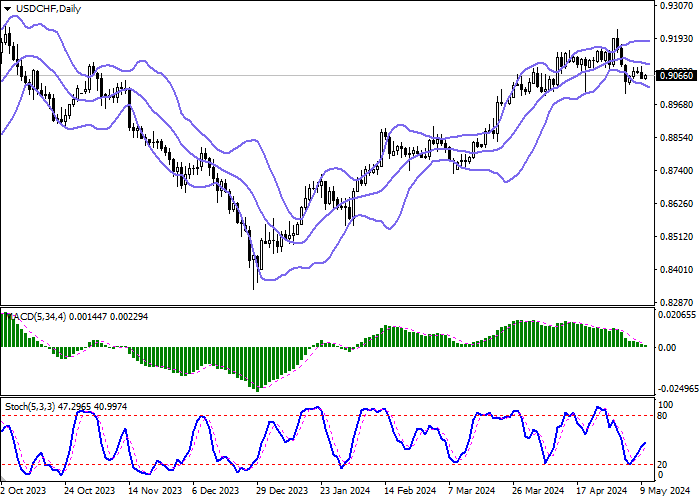Viewport: 700px width, 500px height.
Task: Select the Stochastic value 47.2965
Action: 75,407
